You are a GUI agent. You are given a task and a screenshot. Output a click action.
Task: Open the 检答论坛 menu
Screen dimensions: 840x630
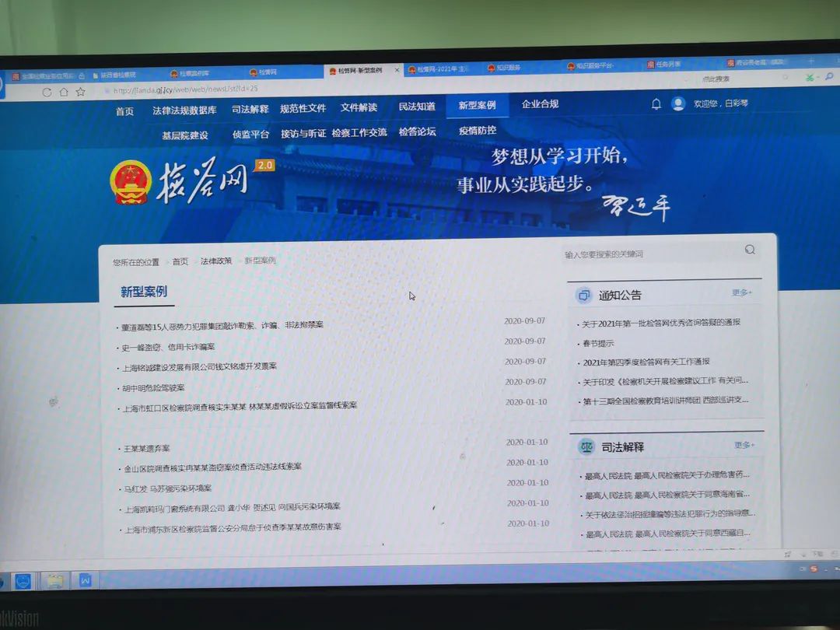(x=418, y=131)
